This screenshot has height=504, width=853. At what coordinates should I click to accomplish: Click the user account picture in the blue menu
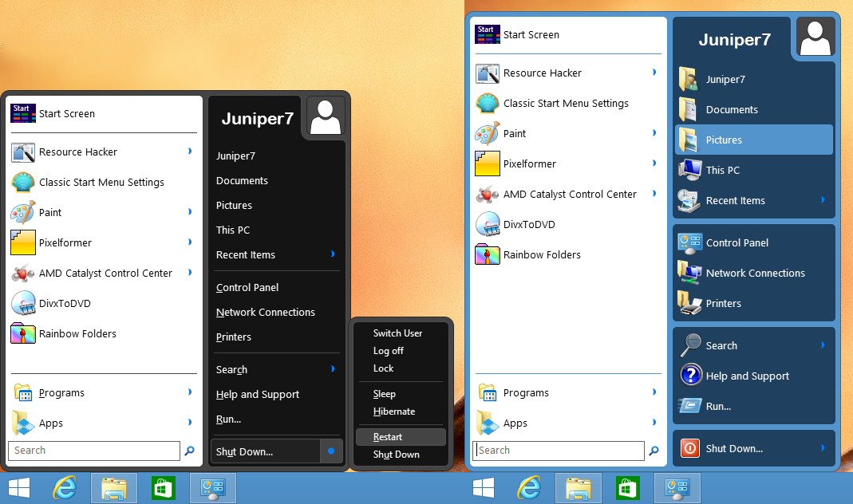tap(815, 37)
